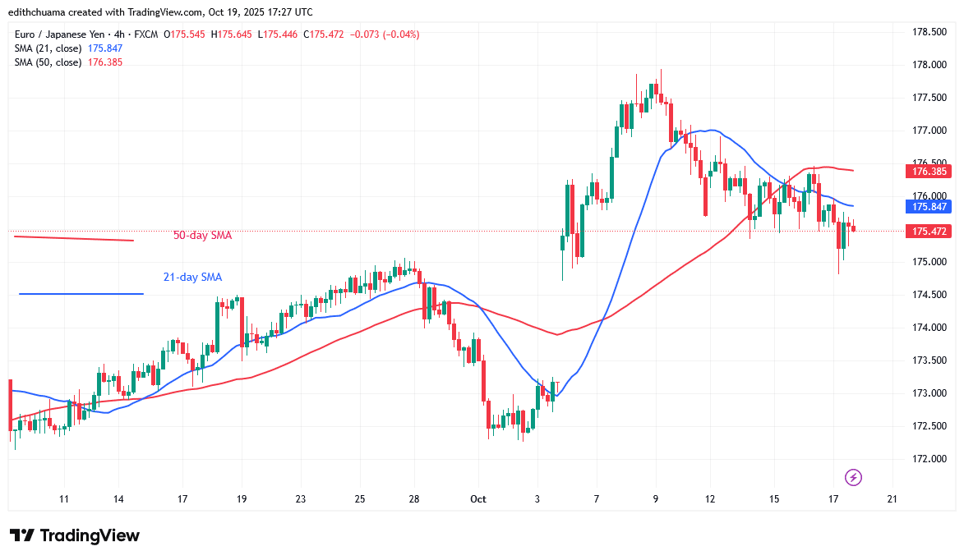Click the TradingView logo icon
This screenshot has width=964, height=560.
point(21,536)
